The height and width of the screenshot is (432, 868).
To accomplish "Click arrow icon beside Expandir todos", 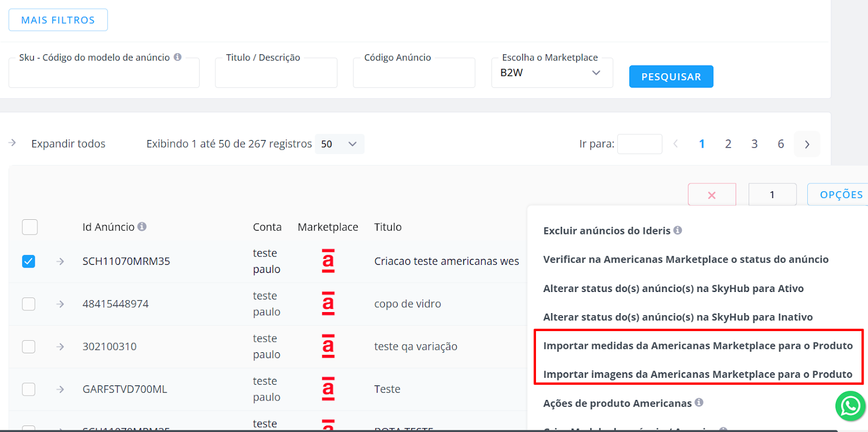I will [x=12, y=143].
